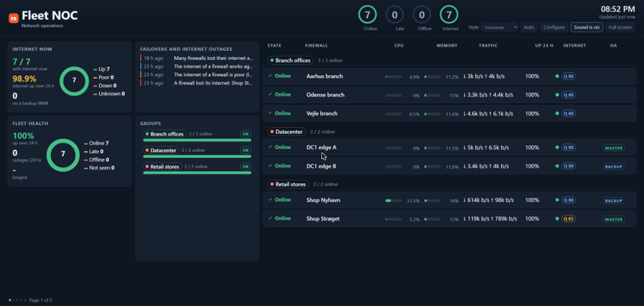Viewport: 644px width, 306px height.
Task: Open the DC1 edge A firewall
Action: tap(321, 147)
